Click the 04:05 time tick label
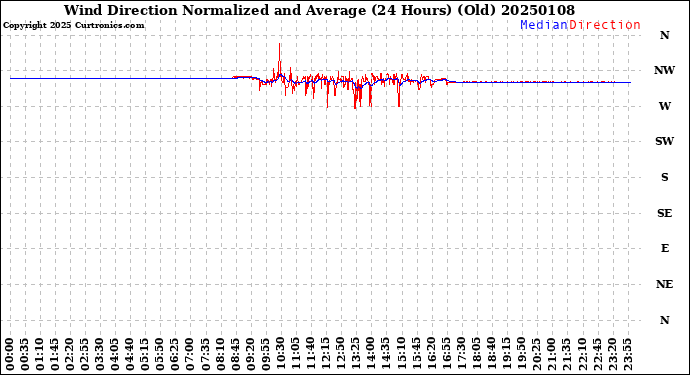Viewport: 690px width, 375px height. 115,354
